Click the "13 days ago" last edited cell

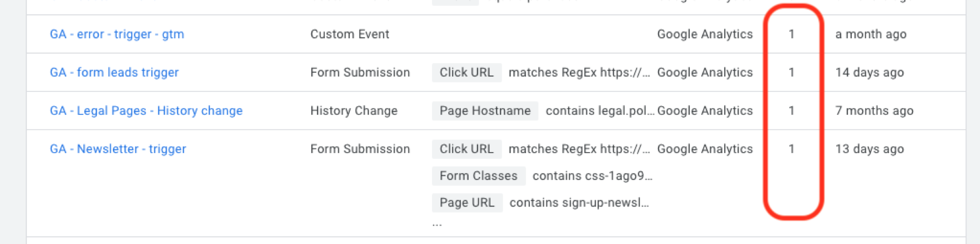pyautogui.click(x=869, y=149)
